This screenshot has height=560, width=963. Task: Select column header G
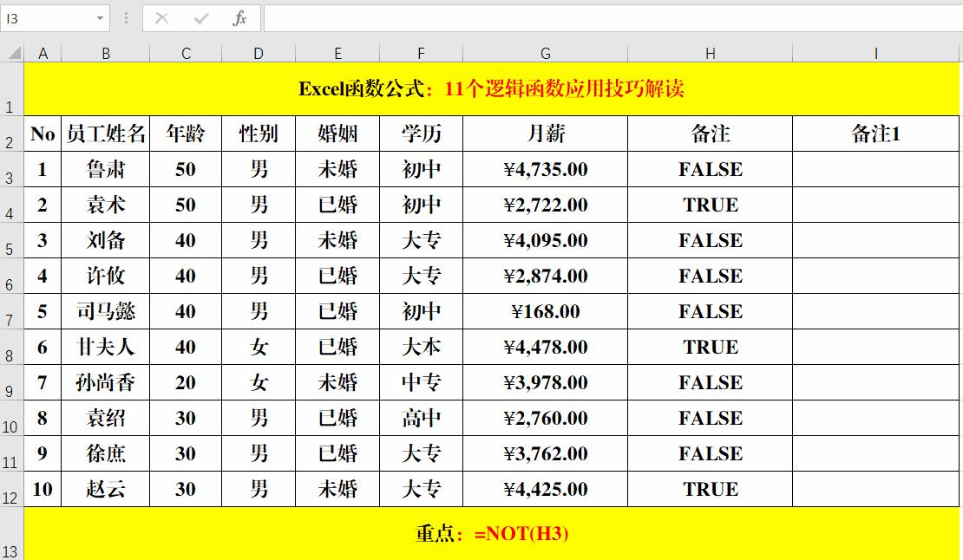pyautogui.click(x=545, y=52)
